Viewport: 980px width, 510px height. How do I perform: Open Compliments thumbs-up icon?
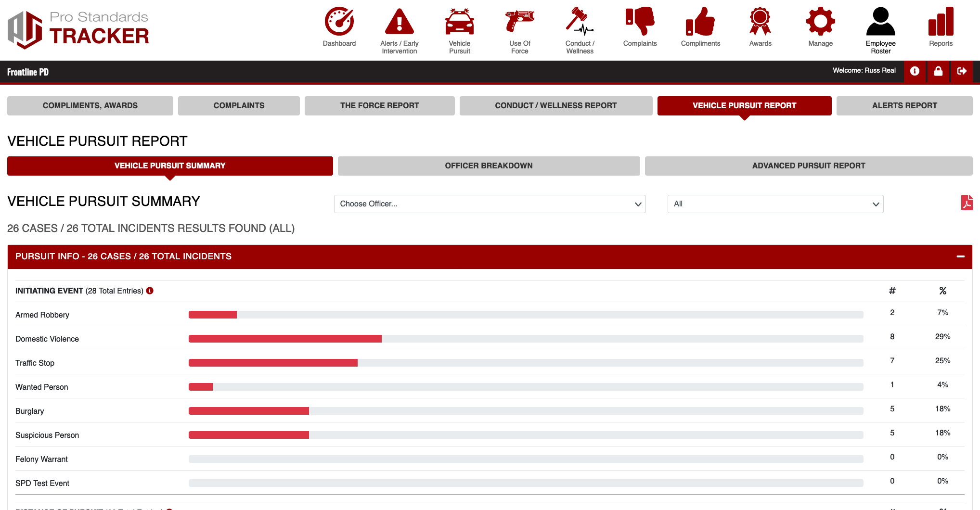(700, 22)
